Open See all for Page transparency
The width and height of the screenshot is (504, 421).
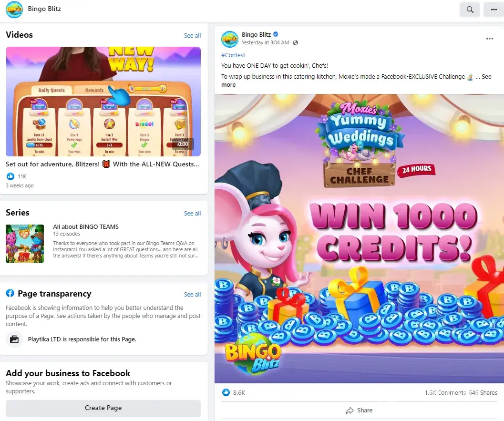tap(192, 294)
